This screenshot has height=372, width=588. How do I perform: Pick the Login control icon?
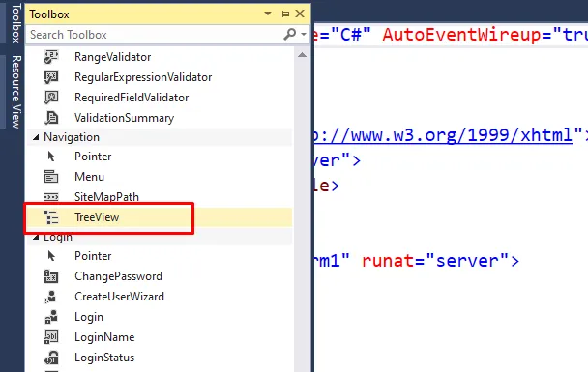coord(51,317)
